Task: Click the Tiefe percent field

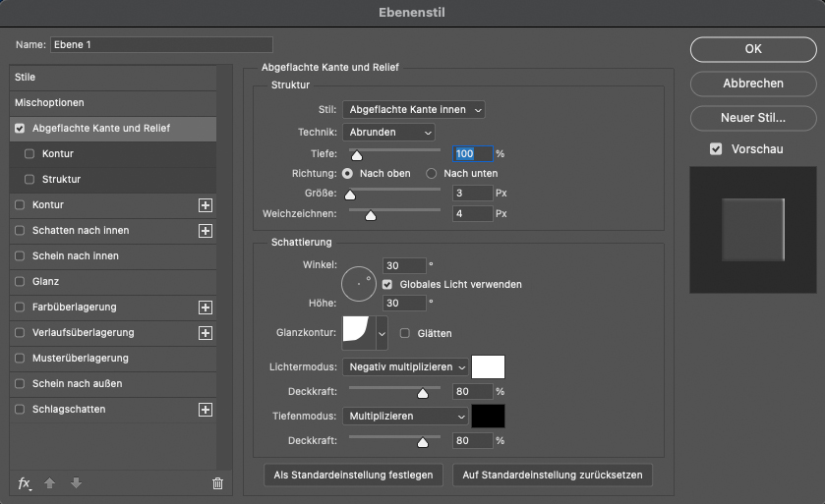Action: click(x=472, y=154)
